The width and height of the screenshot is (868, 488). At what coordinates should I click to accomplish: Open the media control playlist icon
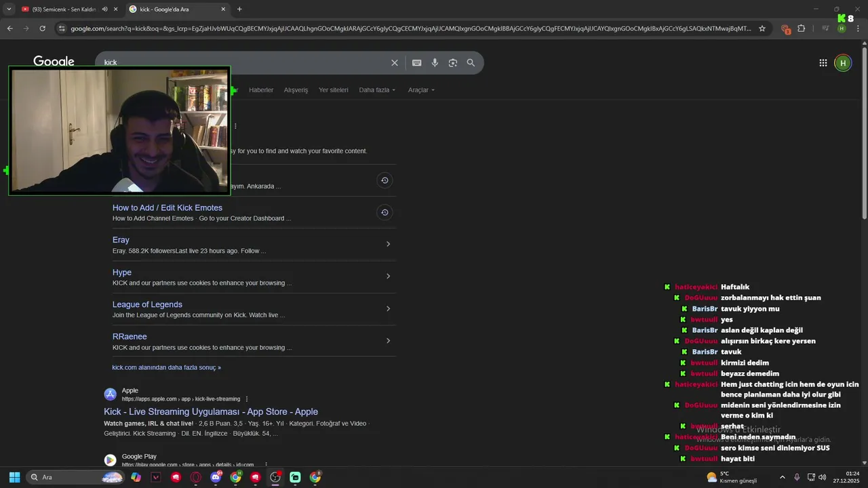coord(825,28)
